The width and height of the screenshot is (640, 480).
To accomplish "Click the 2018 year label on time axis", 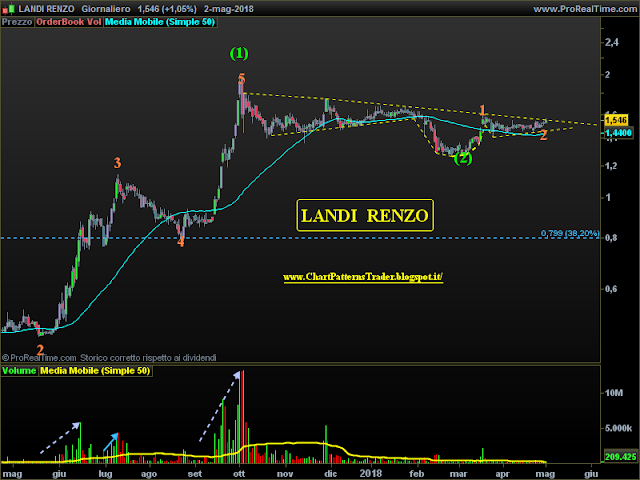I will coord(371,473).
